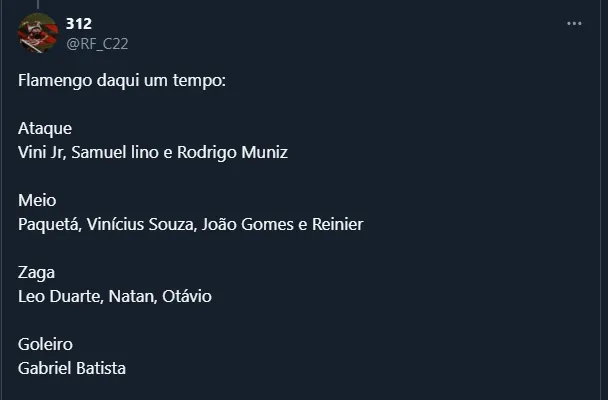Click the "Goleiro" heading text
608x400 pixels.
point(45,344)
